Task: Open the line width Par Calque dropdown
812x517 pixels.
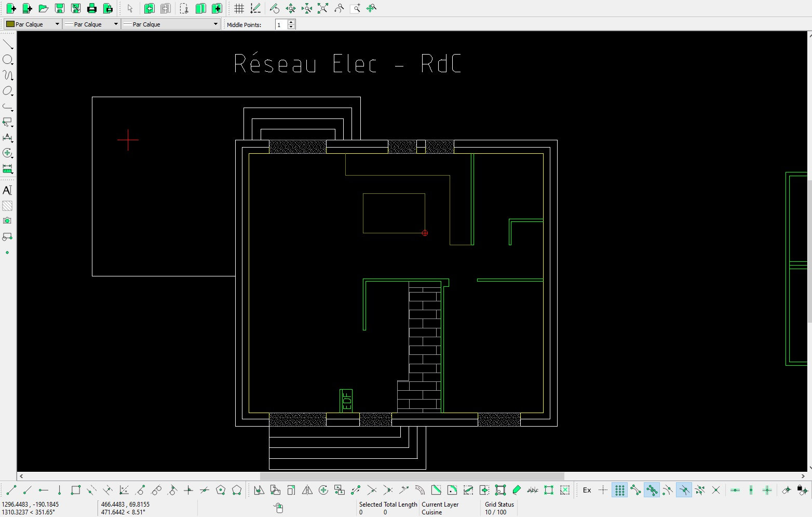Action: 91,24
